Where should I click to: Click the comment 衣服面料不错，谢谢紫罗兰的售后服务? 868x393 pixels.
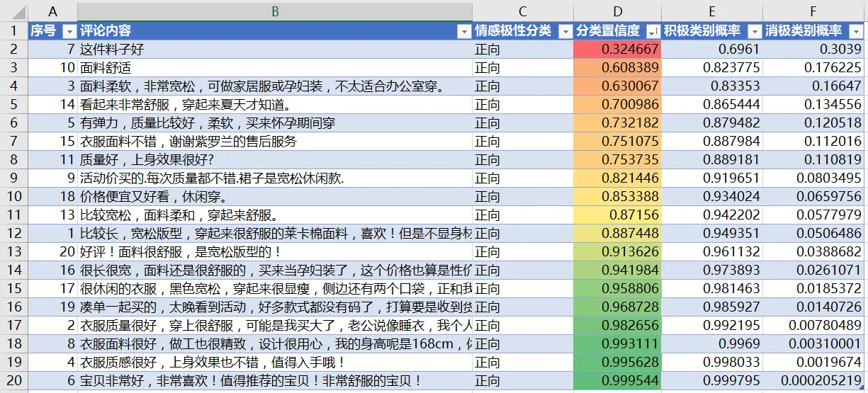click(275, 142)
